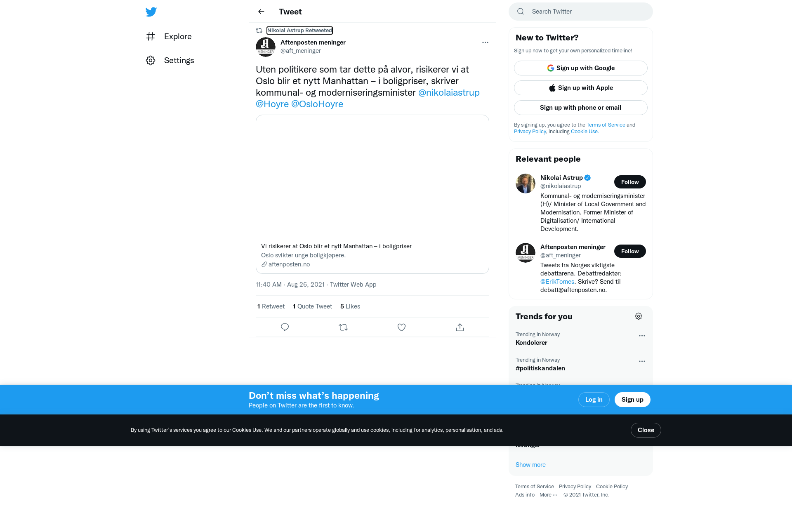Reply to the tweet using comment icon

click(x=285, y=327)
